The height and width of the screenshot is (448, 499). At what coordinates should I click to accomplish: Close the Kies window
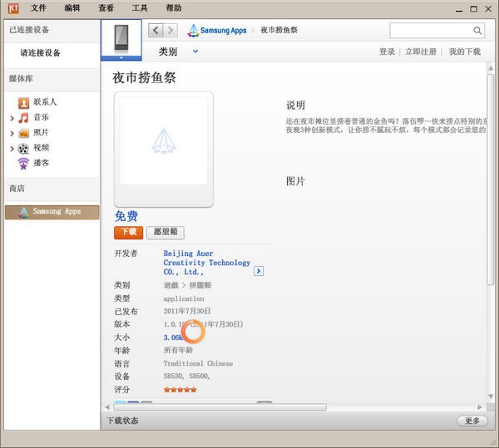(488, 9)
